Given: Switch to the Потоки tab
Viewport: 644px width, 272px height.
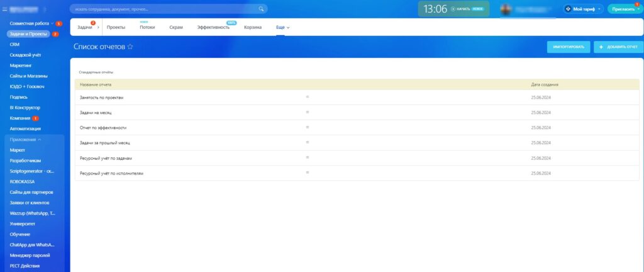Looking at the screenshot, I should [x=147, y=28].
